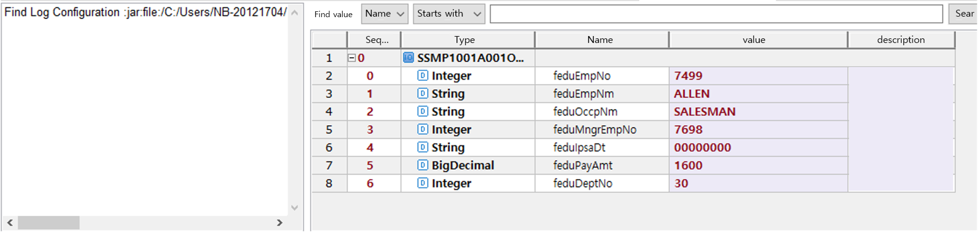The height and width of the screenshot is (233, 980).
Task: Select the SSMP1001A001O root row
Action: pyautogui.click(x=634, y=58)
